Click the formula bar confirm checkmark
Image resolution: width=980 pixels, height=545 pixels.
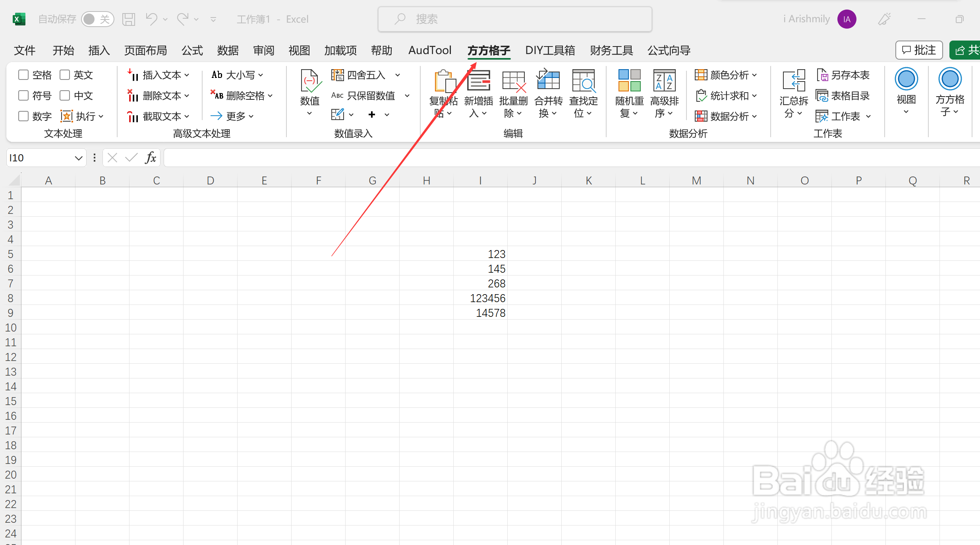131,158
